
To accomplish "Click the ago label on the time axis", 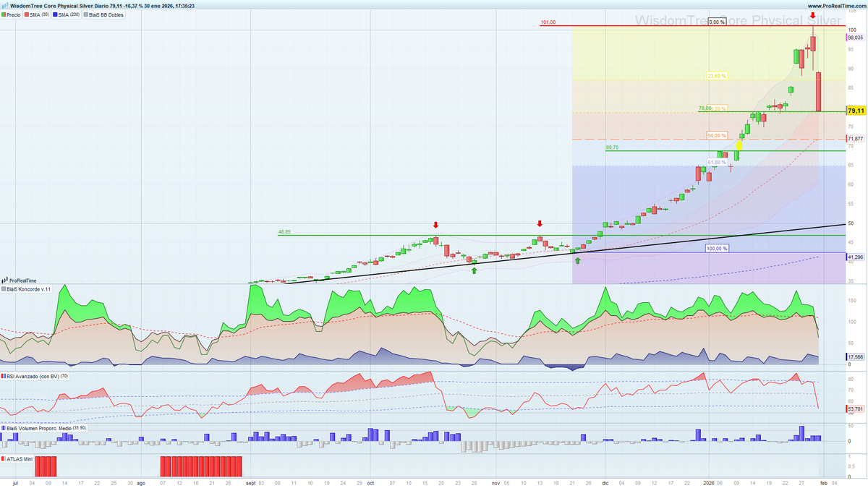I will 141,481.
